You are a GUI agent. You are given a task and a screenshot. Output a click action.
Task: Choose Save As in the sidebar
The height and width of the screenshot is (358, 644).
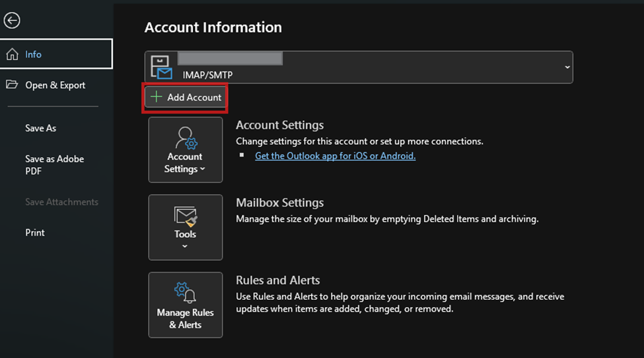(41, 128)
